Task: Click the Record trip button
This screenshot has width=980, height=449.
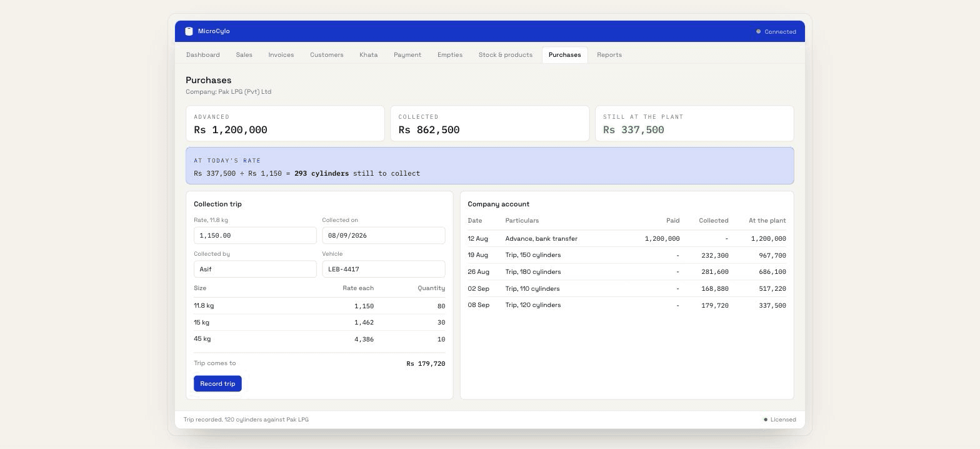Action: [217, 384]
